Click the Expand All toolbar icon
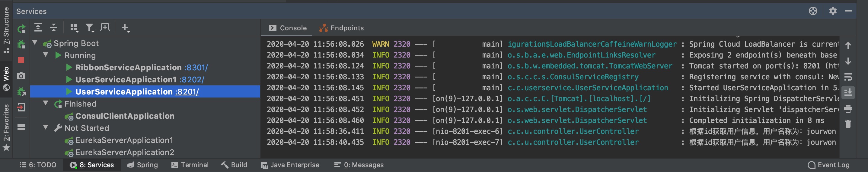 38,28
